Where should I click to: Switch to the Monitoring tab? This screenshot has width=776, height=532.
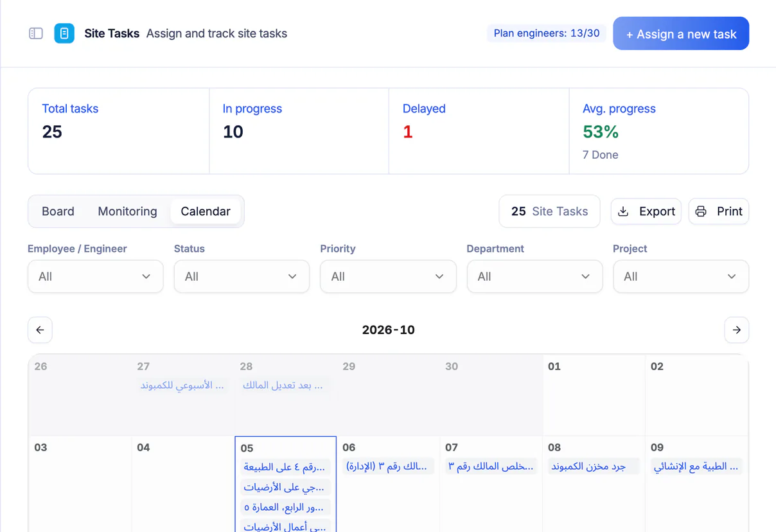coord(127,211)
